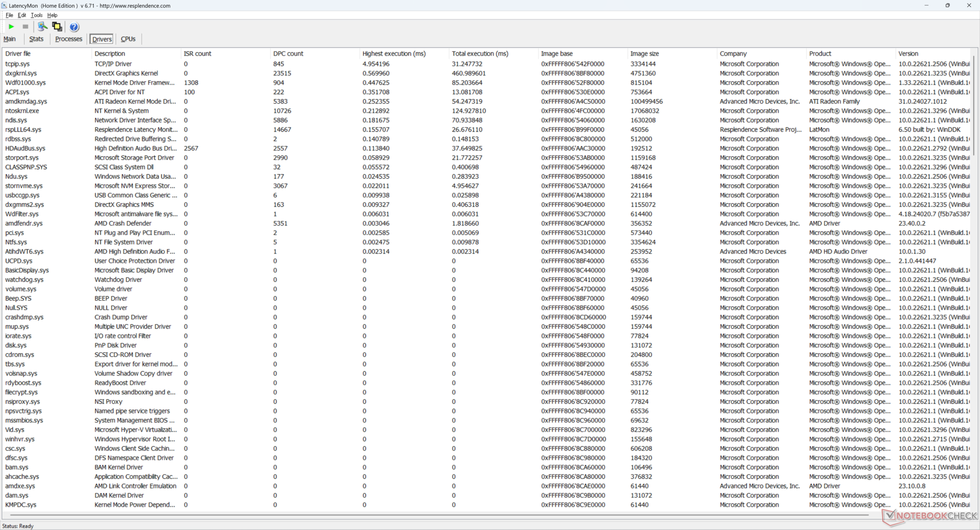
Task: Click the computer analysis toolbar icon
Action: tap(42, 27)
